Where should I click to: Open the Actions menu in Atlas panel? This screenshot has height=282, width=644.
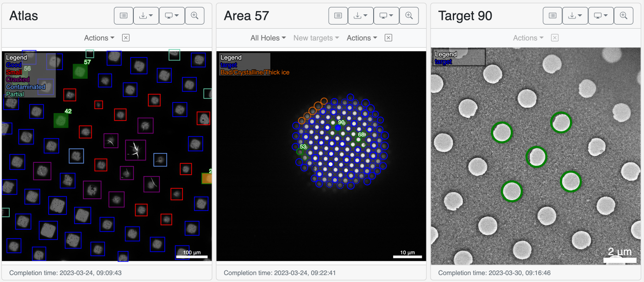tap(99, 38)
